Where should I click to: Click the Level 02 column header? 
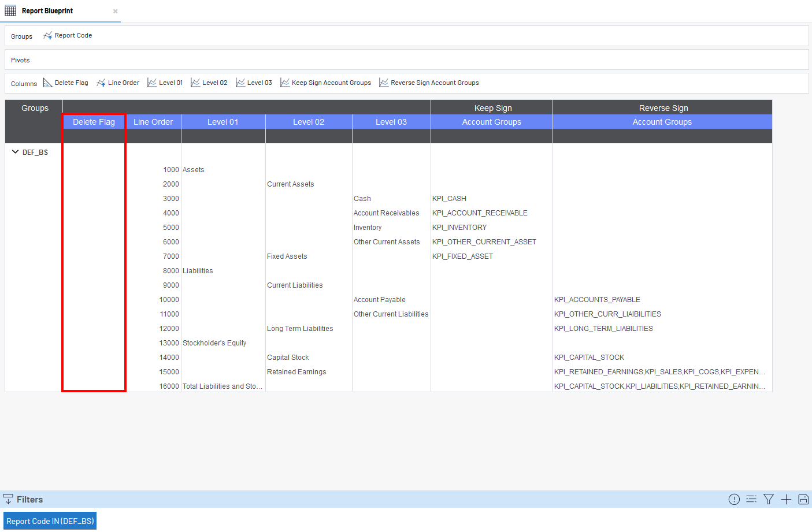coord(309,122)
